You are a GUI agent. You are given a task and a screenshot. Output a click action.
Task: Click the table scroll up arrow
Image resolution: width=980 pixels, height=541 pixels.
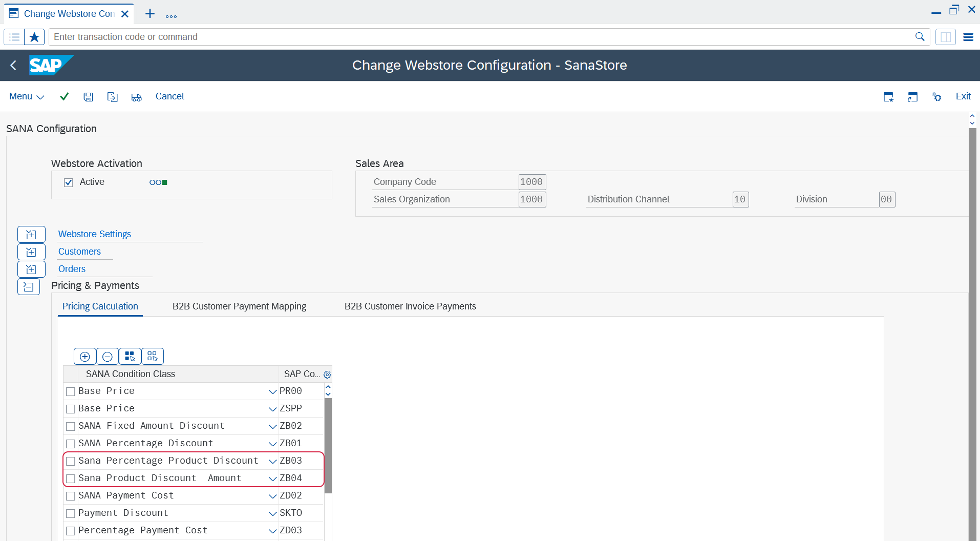pos(328,387)
